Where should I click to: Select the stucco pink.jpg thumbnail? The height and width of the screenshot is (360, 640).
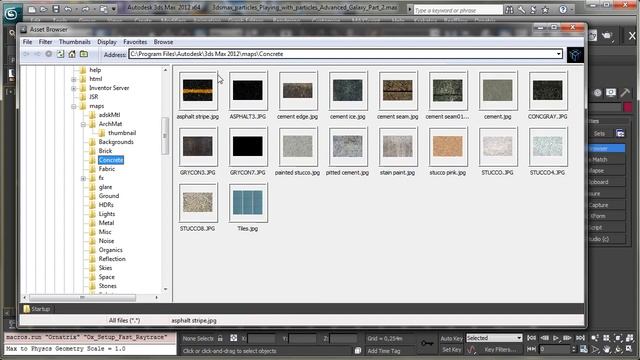click(448, 147)
